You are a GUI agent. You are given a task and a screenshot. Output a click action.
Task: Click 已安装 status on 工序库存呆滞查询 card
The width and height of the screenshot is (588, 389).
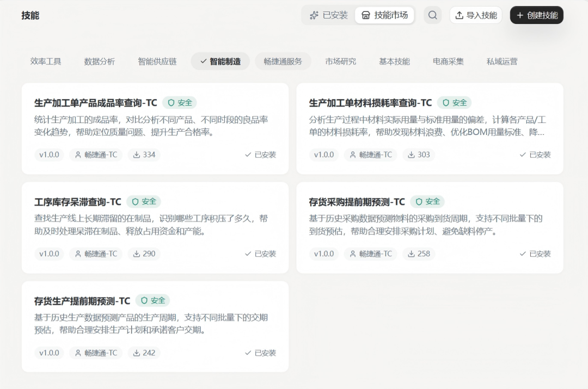coord(260,254)
